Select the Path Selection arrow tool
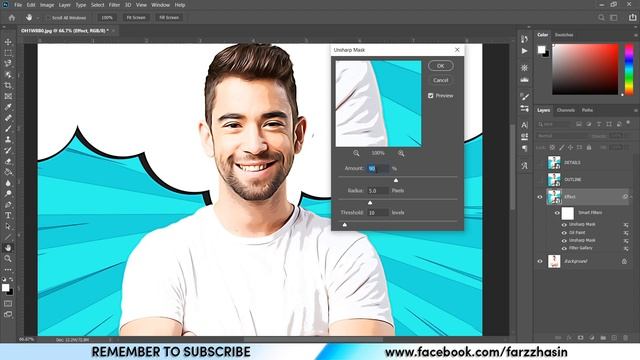Screen dimensions: 640x360 8,226
